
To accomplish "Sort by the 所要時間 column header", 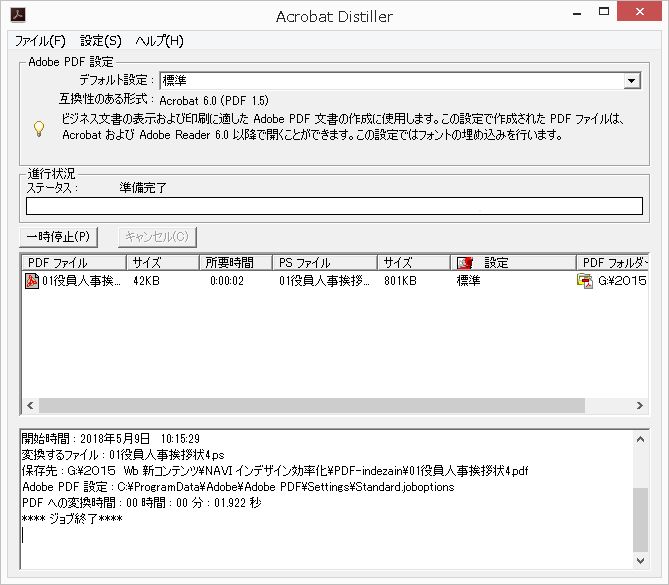I will click(236, 263).
